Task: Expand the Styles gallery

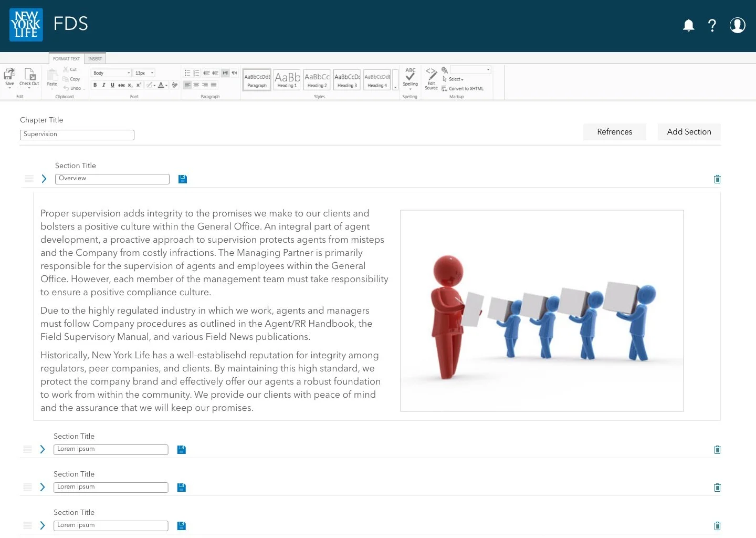Action: click(x=395, y=80)
